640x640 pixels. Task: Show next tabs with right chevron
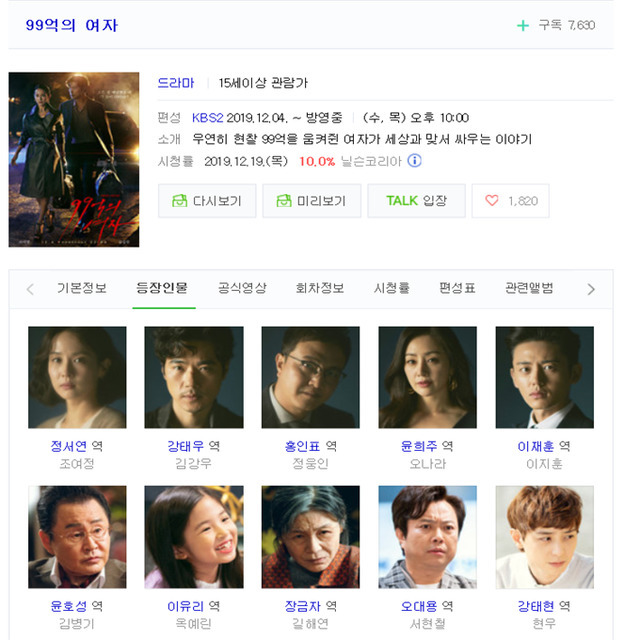coord(591,289)
